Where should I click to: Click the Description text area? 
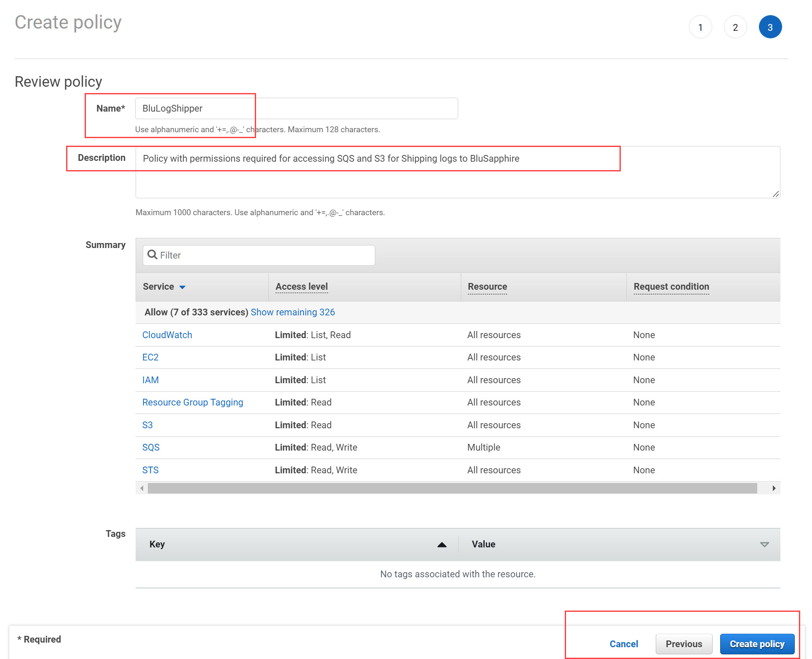[x=458, y=172]
